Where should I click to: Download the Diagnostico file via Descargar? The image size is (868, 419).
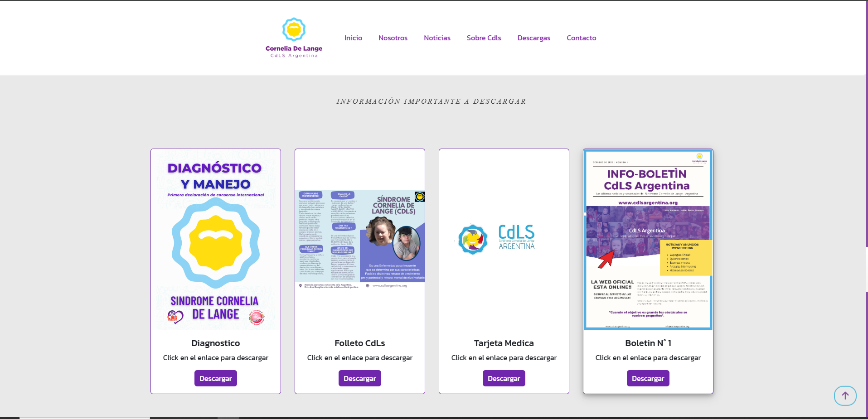coord(215,378)
